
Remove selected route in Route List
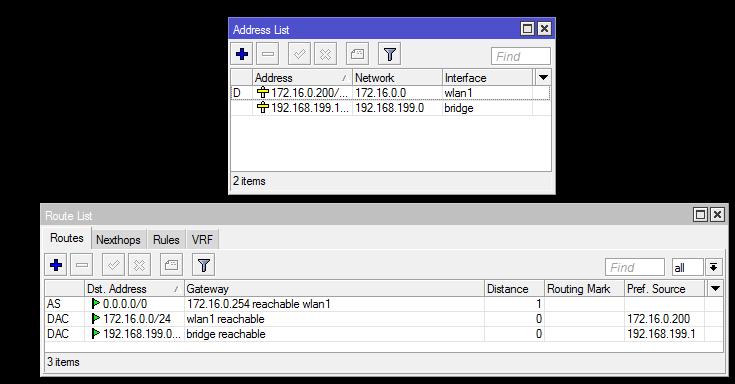coord(82,265)
